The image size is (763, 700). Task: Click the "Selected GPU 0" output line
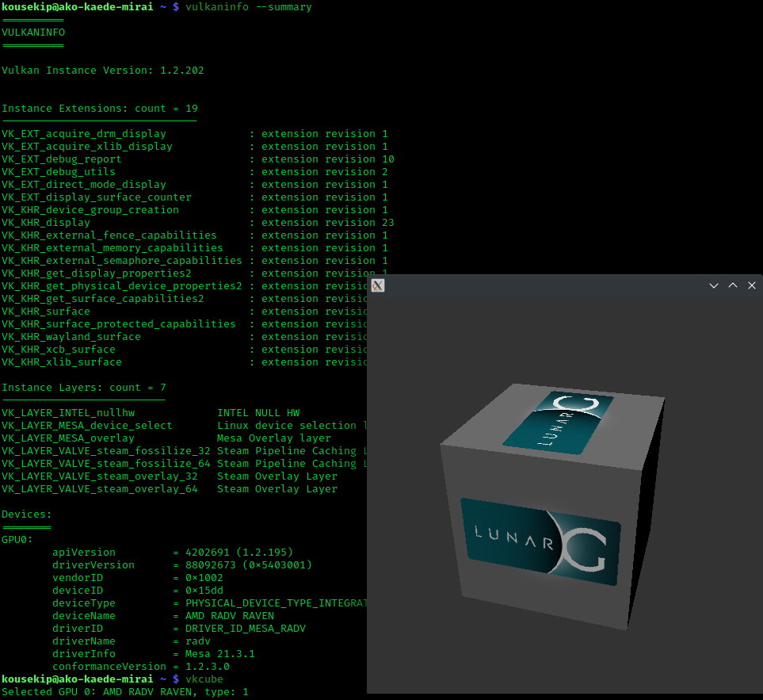[x=124, y=692]
